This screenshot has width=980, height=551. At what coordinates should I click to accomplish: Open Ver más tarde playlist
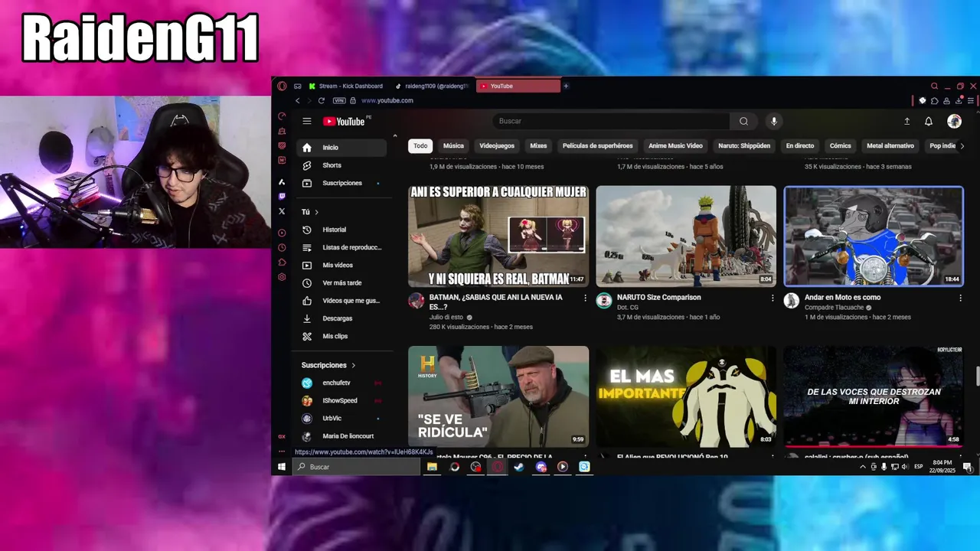[x=342, y=283]
